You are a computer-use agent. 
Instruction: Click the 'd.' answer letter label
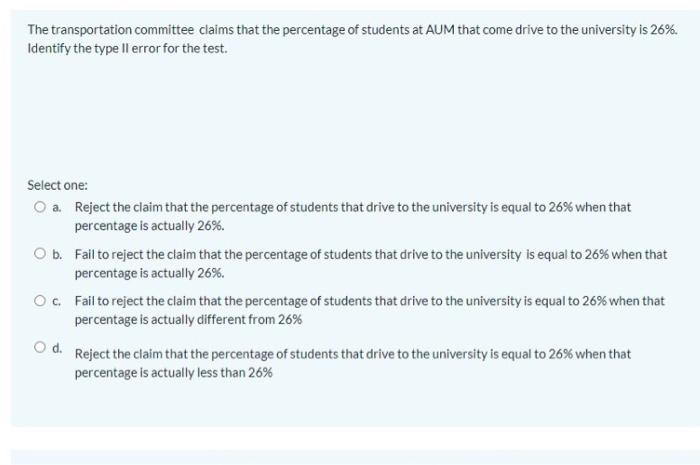coord(57,348)
